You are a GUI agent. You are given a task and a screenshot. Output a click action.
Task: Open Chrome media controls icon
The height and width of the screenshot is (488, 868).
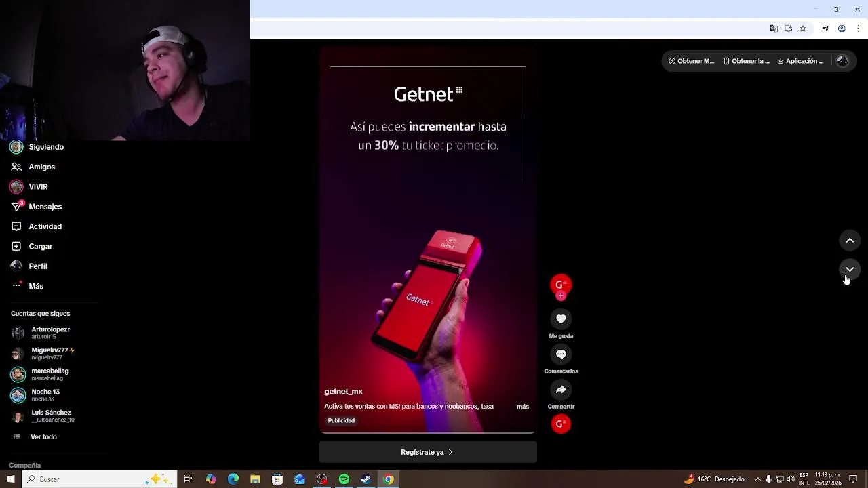tap(825, 28)
